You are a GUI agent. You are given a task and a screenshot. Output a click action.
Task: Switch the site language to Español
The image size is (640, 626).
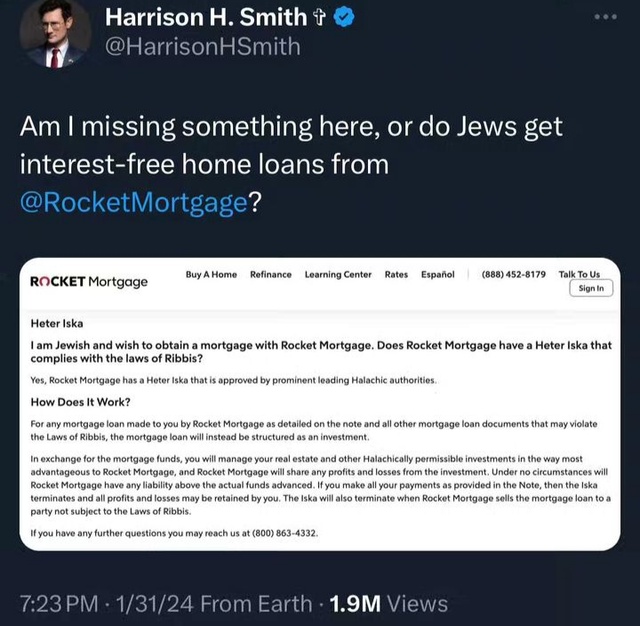[x=438, y=274]
